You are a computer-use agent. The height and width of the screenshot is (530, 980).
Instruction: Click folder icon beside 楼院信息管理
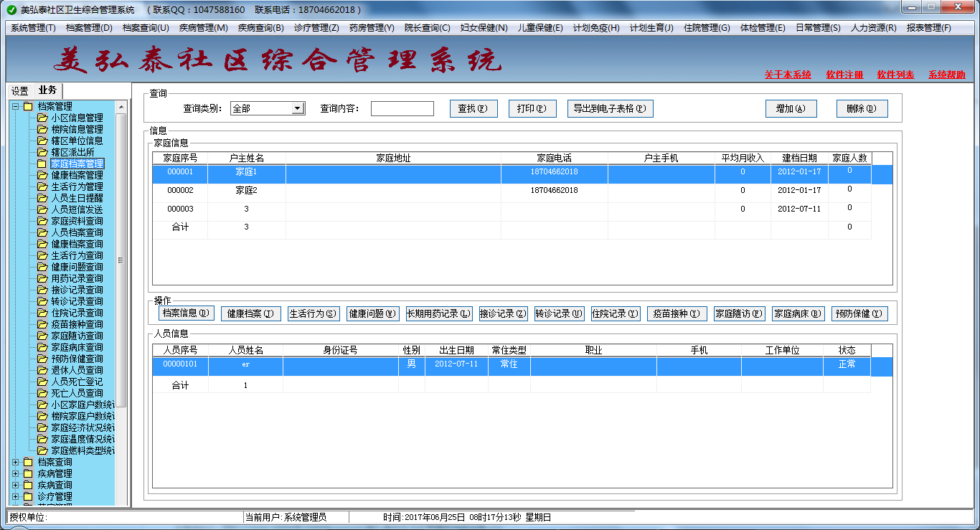pyautogui.click(x=42, y=129)
